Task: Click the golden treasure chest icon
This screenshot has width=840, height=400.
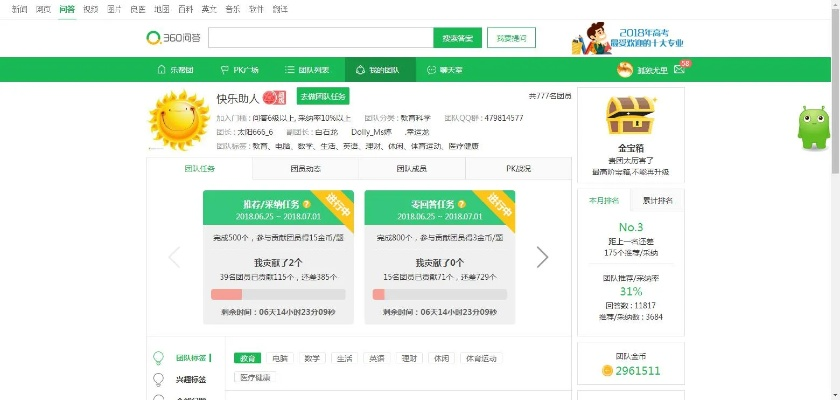Action: 630,117
